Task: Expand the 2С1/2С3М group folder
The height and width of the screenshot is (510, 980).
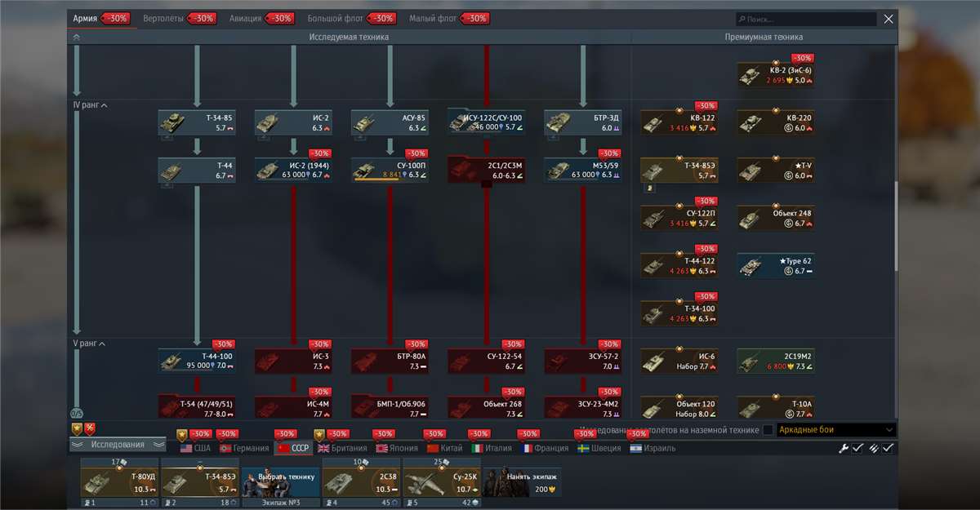Action: tap(486, 170)
